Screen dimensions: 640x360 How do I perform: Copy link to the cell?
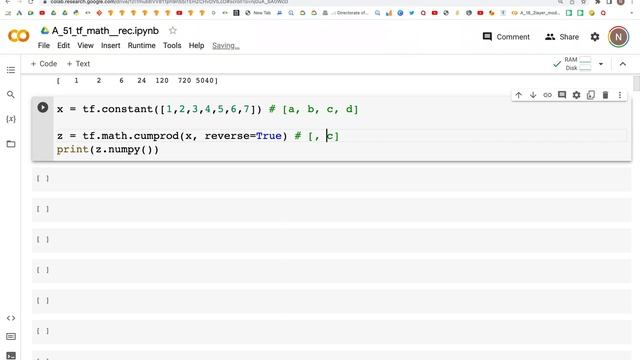point(547,95)
